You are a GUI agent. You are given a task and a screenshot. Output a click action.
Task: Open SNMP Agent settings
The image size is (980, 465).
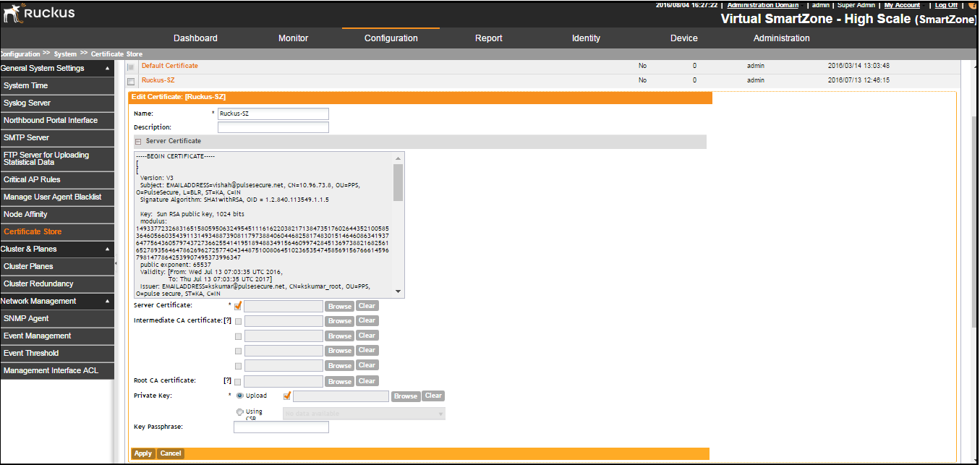[57, 318]
